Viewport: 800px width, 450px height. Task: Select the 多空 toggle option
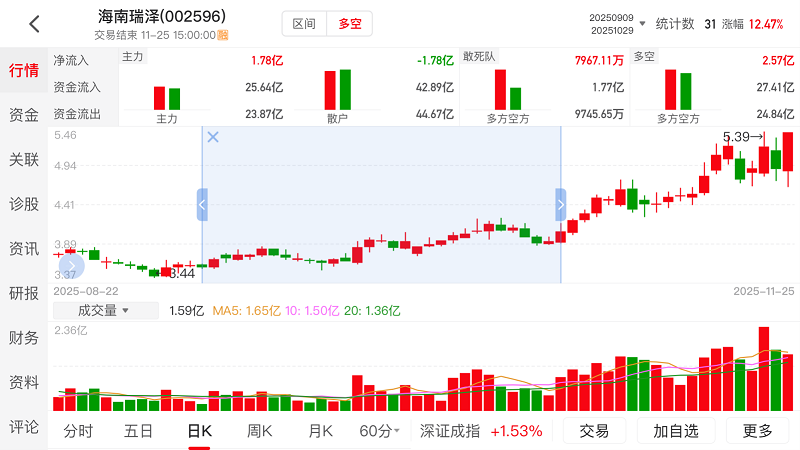tap(350, 24)
